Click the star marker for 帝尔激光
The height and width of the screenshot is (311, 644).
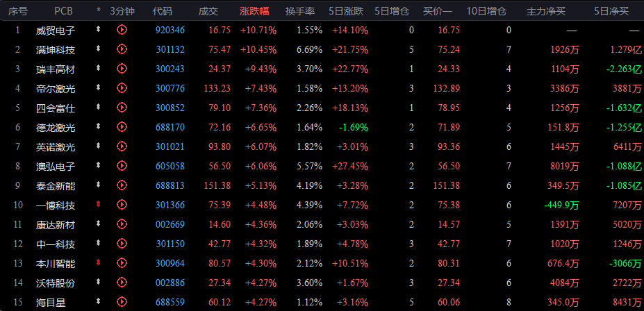[98, 87]
